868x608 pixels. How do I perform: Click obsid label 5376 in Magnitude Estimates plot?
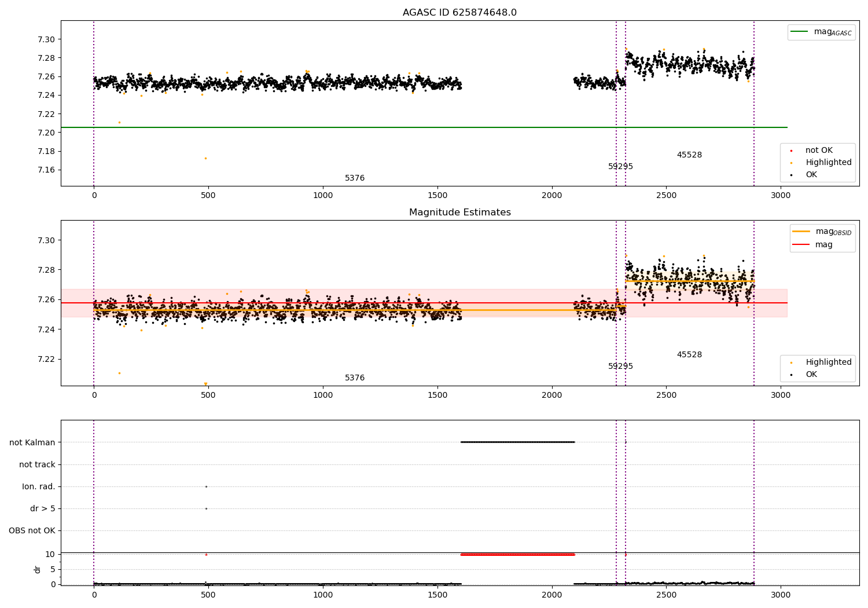tap(355, 378)
